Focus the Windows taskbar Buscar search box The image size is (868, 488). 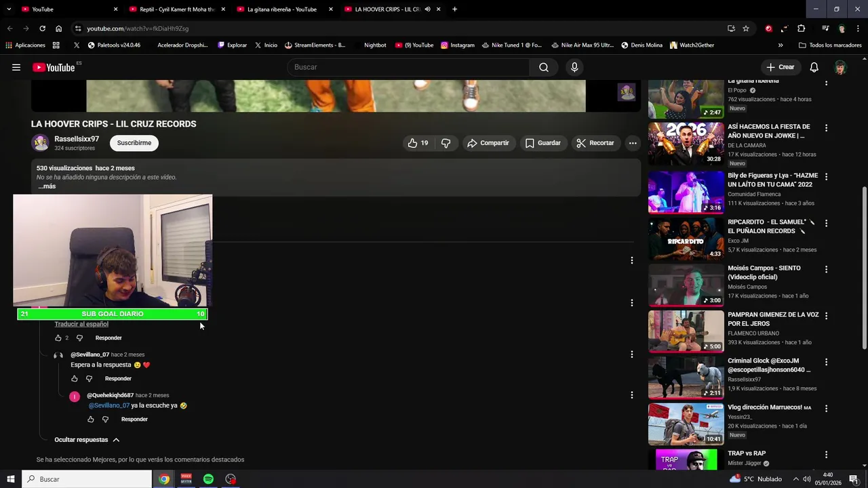(86, 479)
